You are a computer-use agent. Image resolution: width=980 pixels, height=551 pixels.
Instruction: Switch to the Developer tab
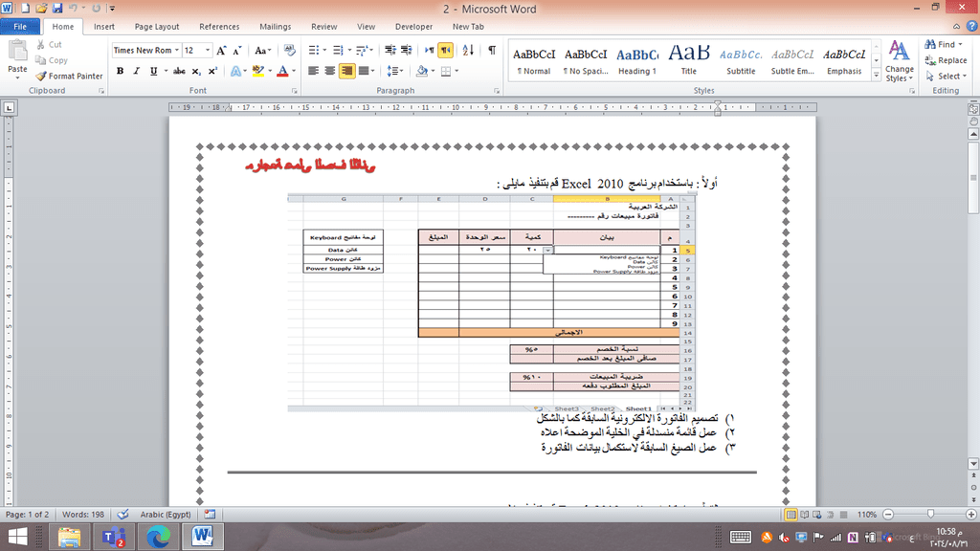[x=413, y=26]
